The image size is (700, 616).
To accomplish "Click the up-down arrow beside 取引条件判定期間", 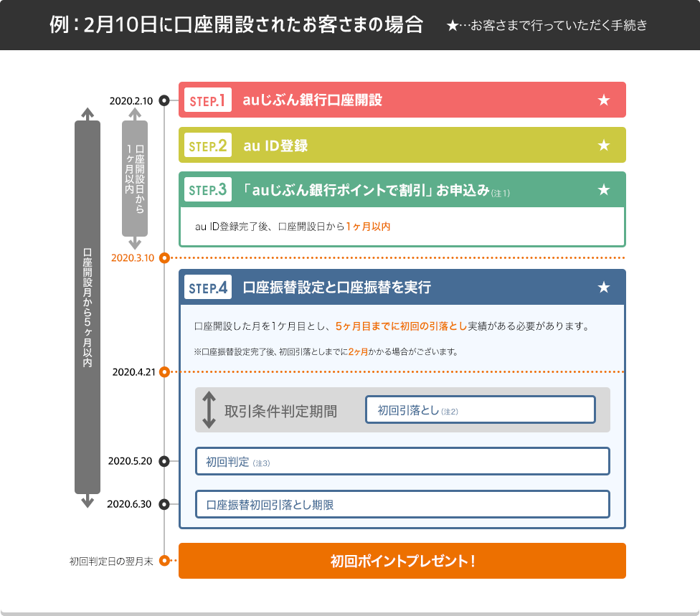I will coord(209,410).
